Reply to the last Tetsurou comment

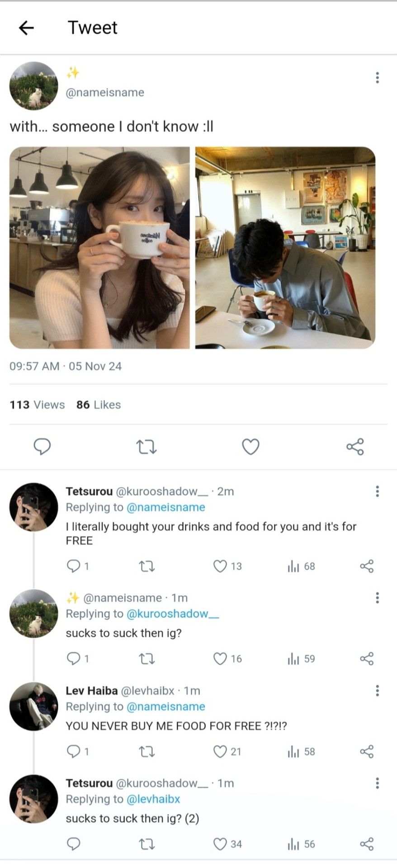pyautogui.click(x=73, y=844)
